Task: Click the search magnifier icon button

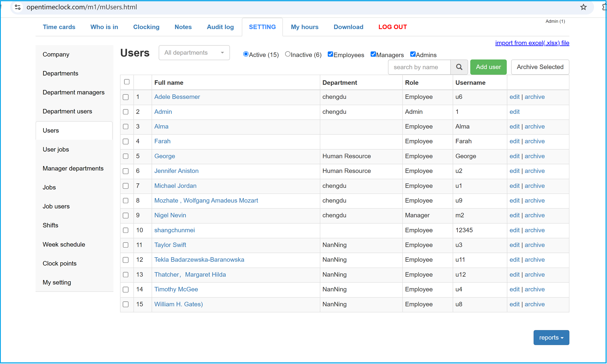Action: point(459,67)
